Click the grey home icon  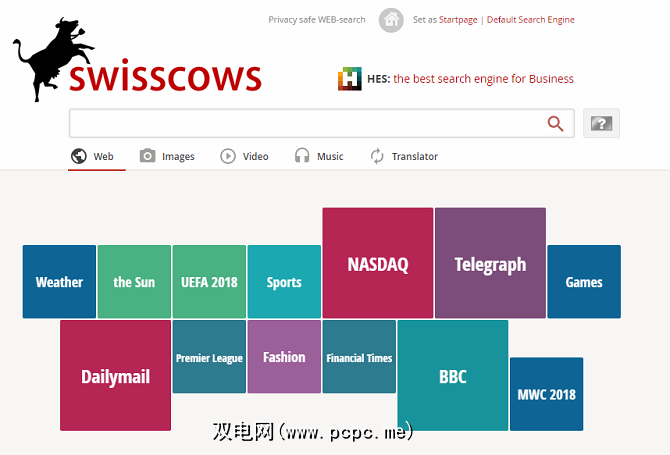(x=391, y=20)
